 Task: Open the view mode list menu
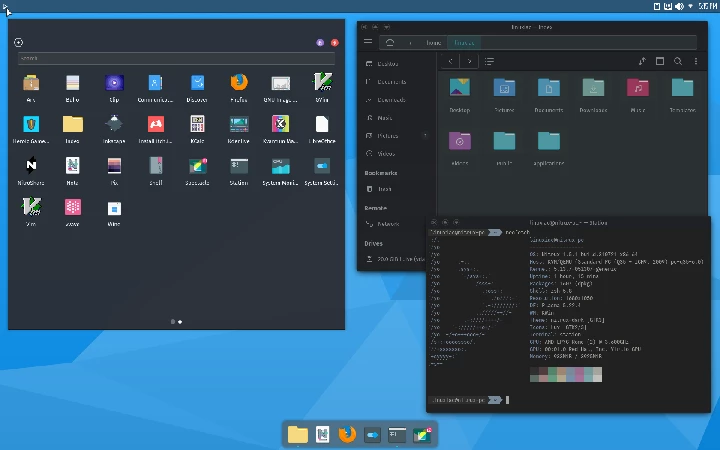(490, 61)
